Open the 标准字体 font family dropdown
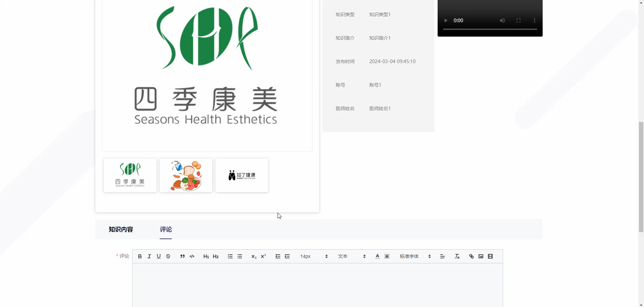 [x=415, y=256]
